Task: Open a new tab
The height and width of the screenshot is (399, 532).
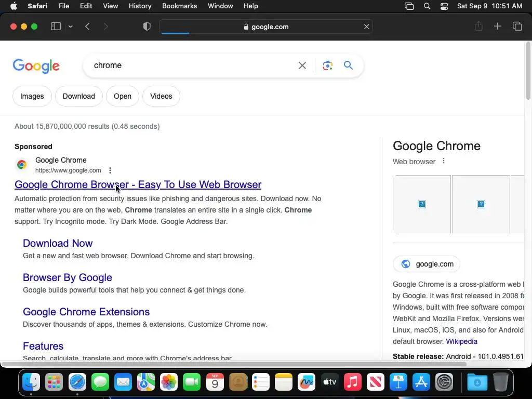Action: [497, 26]
